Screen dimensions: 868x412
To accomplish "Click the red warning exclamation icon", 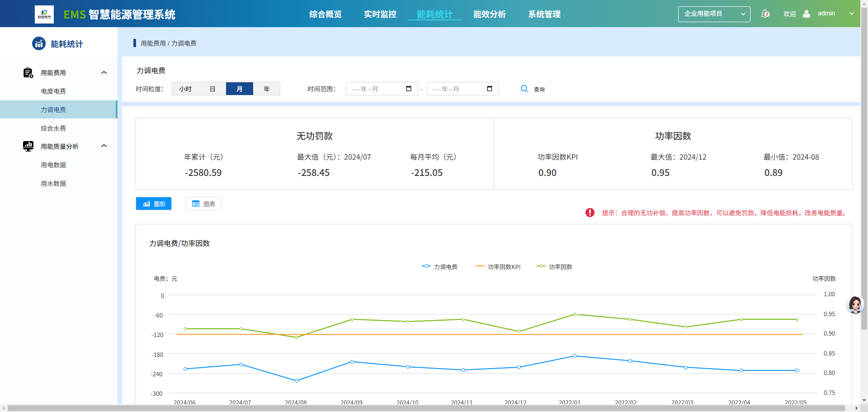I will pos(590,213).
